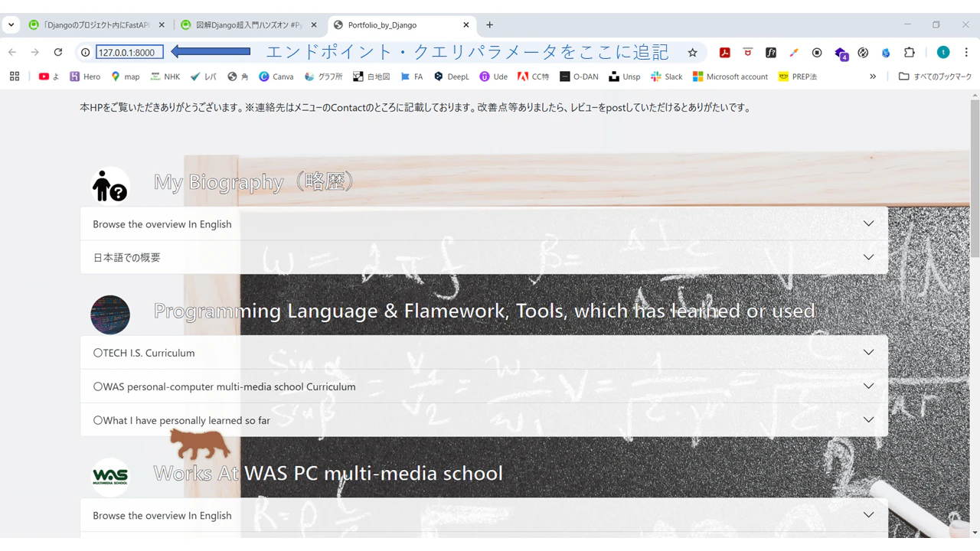The width and height of the screenshot is (980, 551).
Task: Expand WAS personal-computer multi-media school Curriculum
Action: coord(484,386)
